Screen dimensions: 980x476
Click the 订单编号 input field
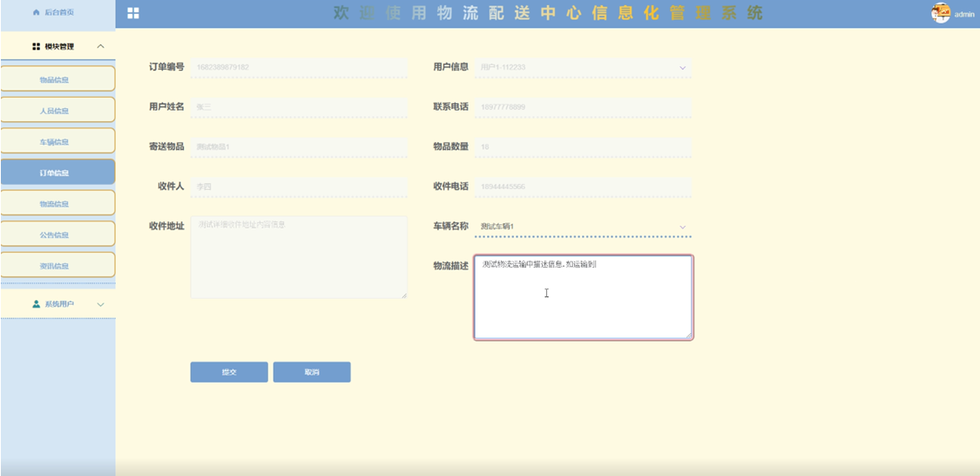pos(299,67)
